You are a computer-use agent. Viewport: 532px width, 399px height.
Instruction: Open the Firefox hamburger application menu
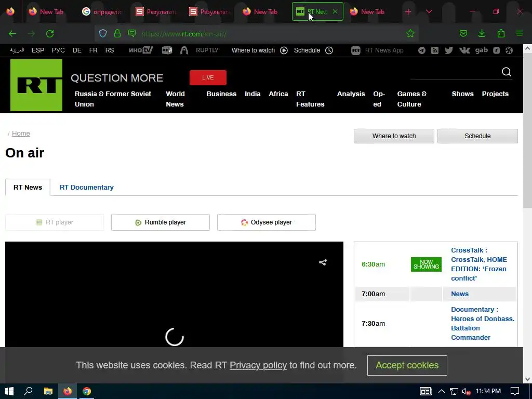[x=520, y=33]
